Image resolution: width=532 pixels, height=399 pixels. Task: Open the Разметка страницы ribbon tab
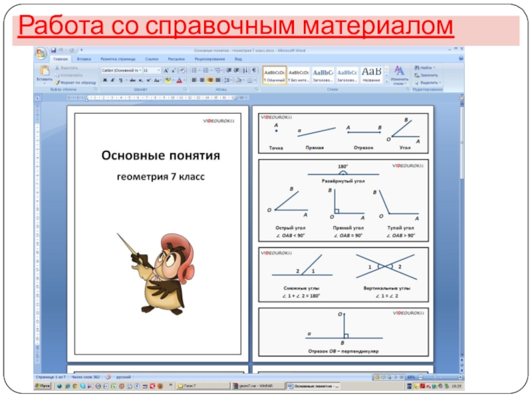tap(118, 59)
